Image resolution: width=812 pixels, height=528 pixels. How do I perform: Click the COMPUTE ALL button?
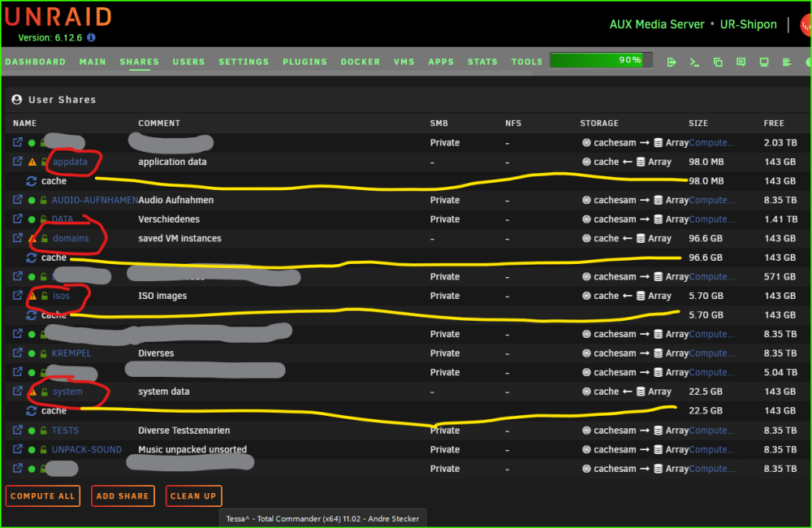[43, 496]
